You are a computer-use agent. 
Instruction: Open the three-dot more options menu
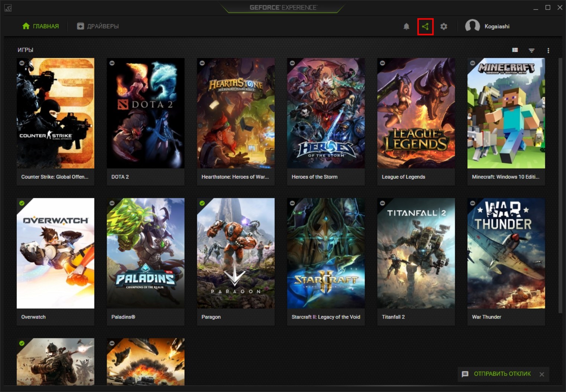click(548, 50)
